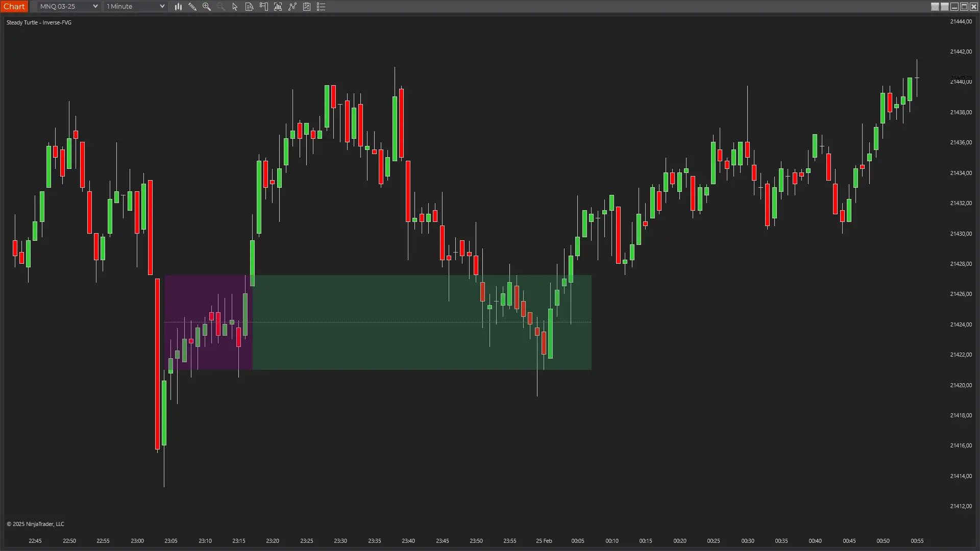Click the second gray link button top-right

pyautogui.click(x=945, y=7)
